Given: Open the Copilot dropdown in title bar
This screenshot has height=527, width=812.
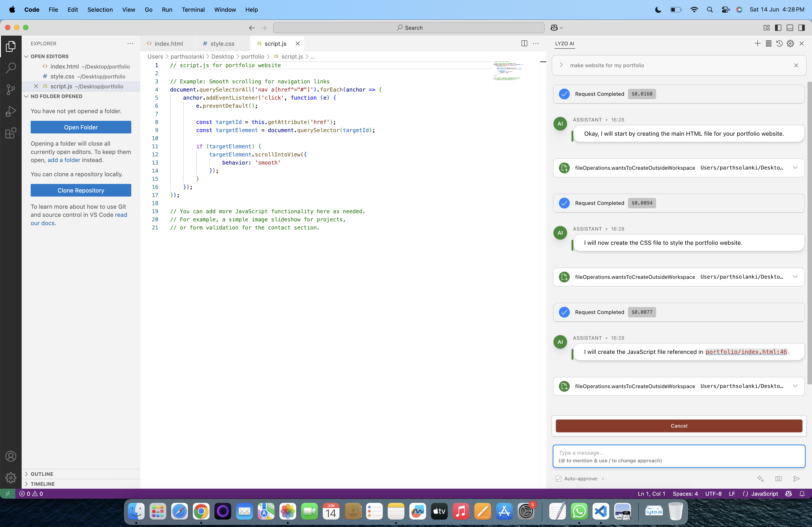Looking at the screenshot, I should coord(556,28).
